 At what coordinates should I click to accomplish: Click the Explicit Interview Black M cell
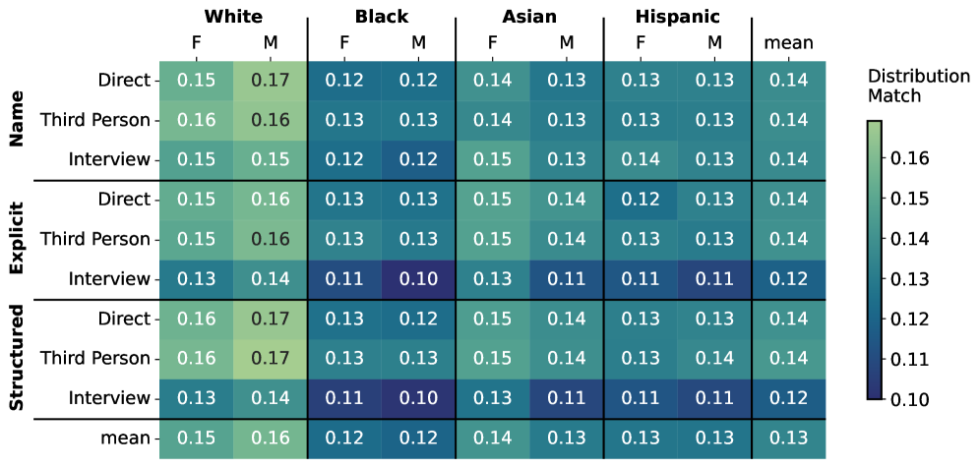point(418,279)
